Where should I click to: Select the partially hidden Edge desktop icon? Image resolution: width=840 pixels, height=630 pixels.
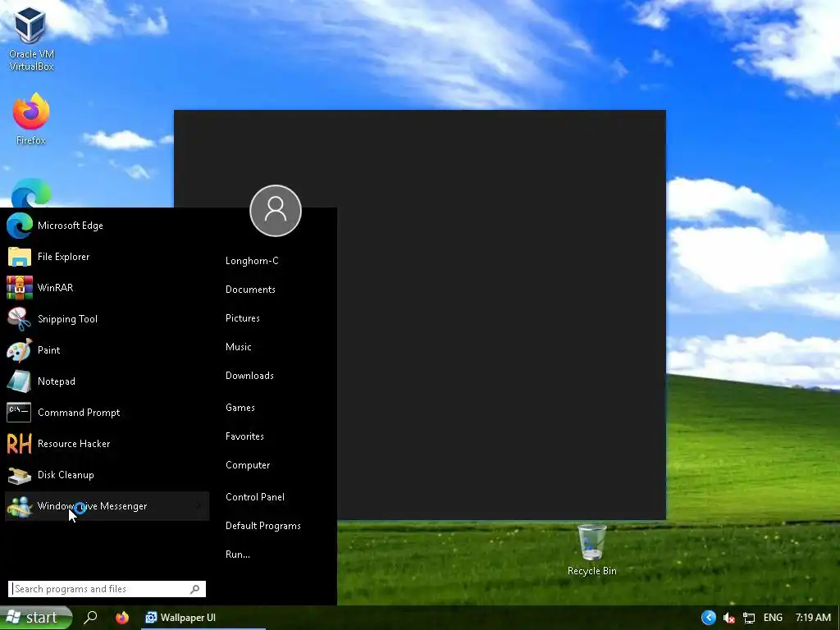(x=31, y=193)
